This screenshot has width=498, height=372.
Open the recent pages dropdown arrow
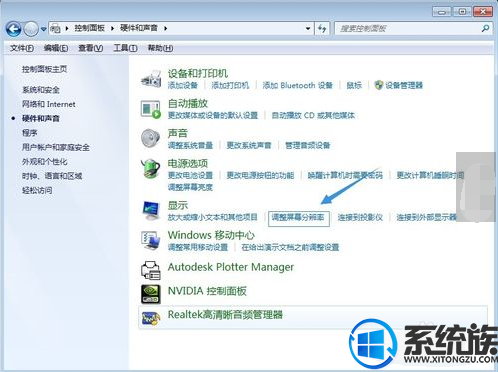coord(43,29)
